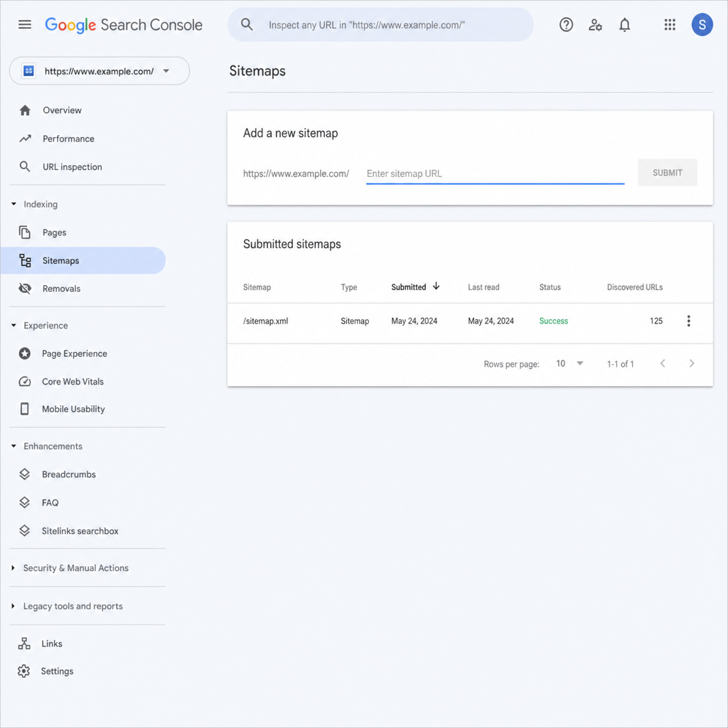Image resolution: width=728 pixels, height=728 pixels.
Task: Open Links label in sidebar
Action: point(51,643)
